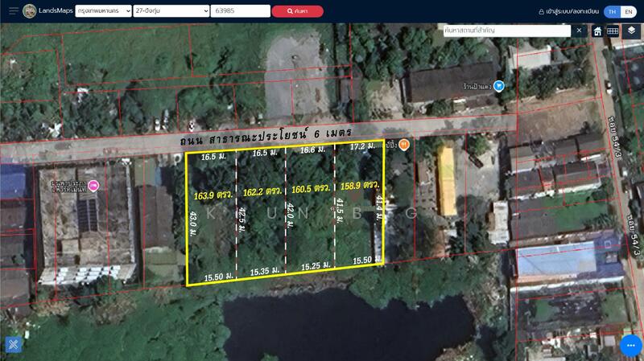The width and height of the screenshot is (644, 361).
Task: Click the place search box
Action: 507,31
